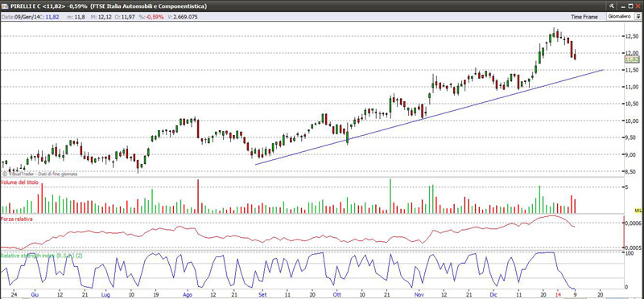This screenshot has width=644, height=299.
Task: Click the Relative strength index (R.S.I.) label
Action: tap(42, 256)
